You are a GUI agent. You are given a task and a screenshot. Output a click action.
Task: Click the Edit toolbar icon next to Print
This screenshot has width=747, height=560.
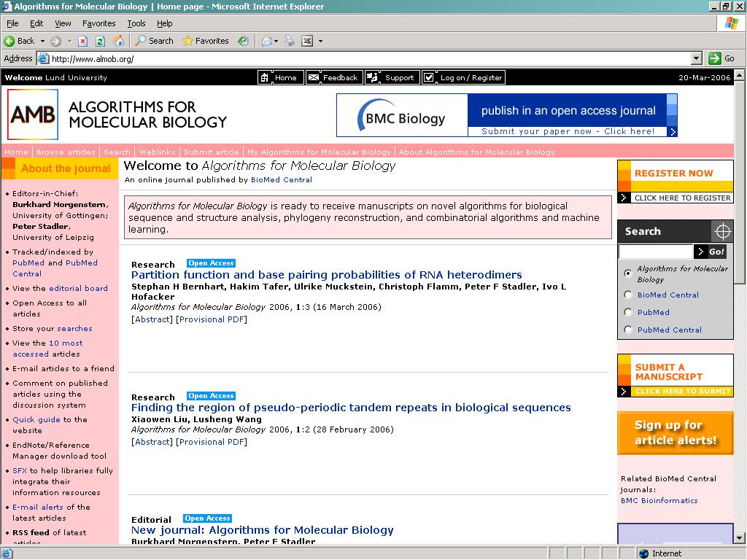307,41
